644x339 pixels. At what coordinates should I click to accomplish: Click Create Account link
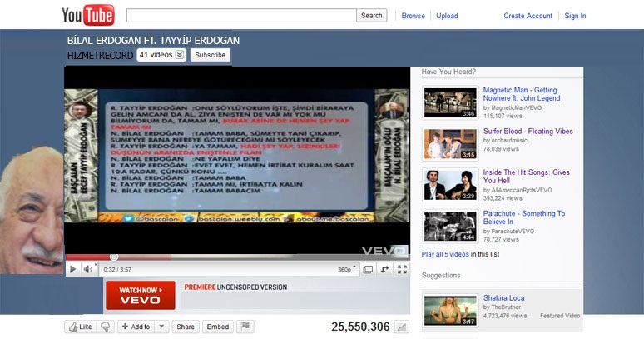pyautogui.click(x=528, y=16)
